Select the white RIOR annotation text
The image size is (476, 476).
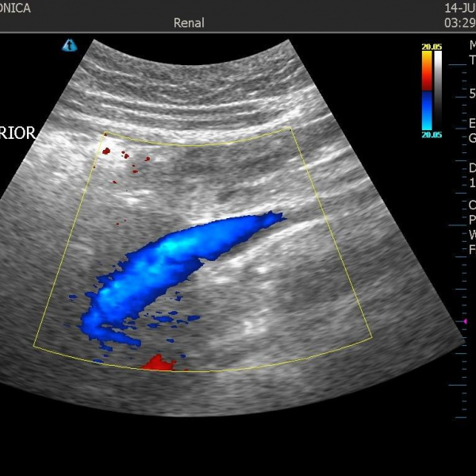17,133
